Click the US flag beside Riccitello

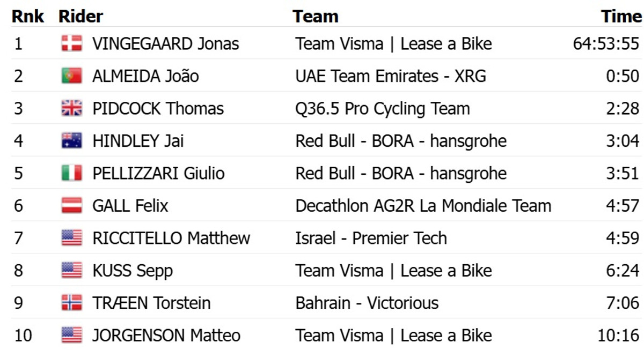tap(71, 238)
